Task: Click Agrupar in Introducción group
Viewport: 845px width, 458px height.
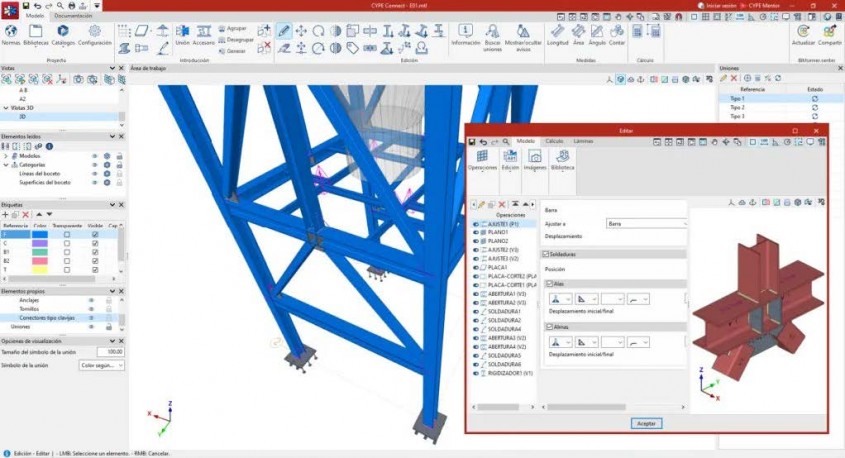Action: pos(233,28)
